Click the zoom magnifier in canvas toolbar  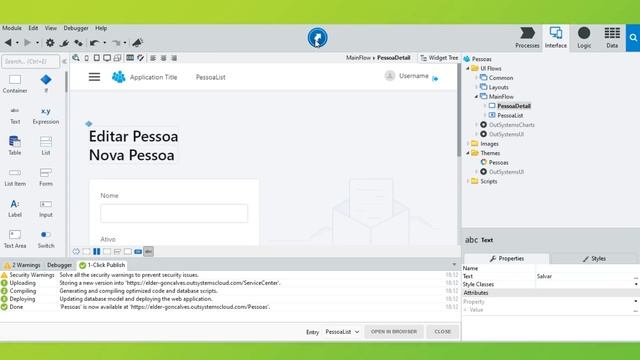tap(76, 58)
